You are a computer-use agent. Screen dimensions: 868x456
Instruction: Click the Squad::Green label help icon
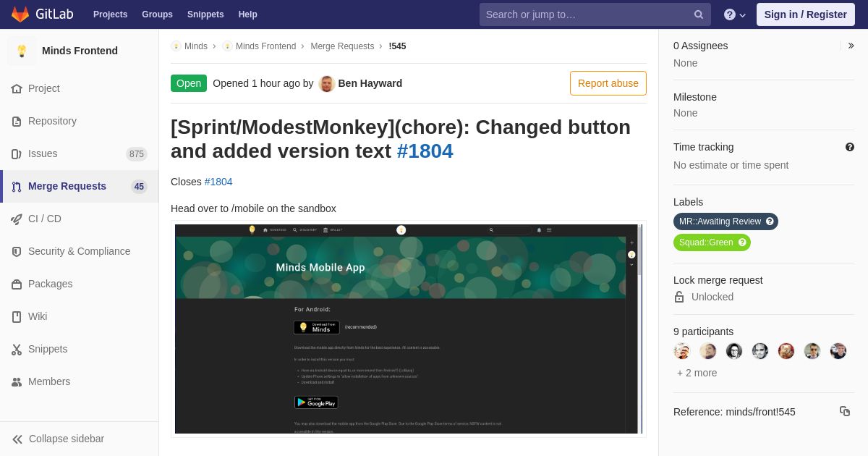coord(742,242)
